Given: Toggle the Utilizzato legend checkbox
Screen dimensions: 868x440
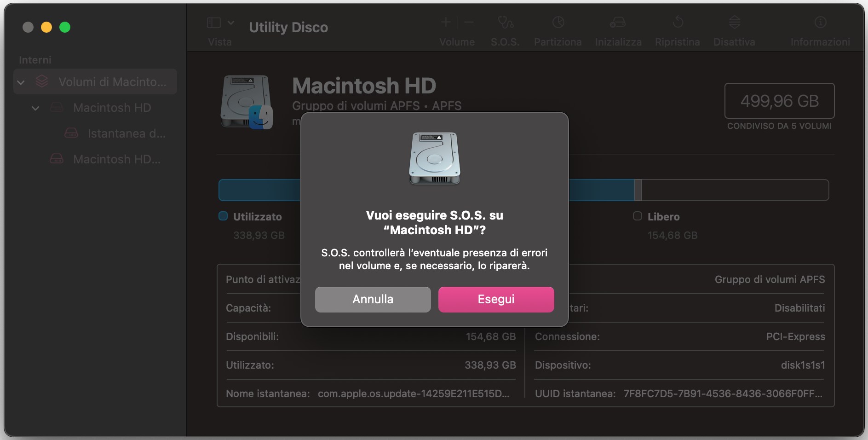Looking at the screenshot, I should tap(223, 216).
